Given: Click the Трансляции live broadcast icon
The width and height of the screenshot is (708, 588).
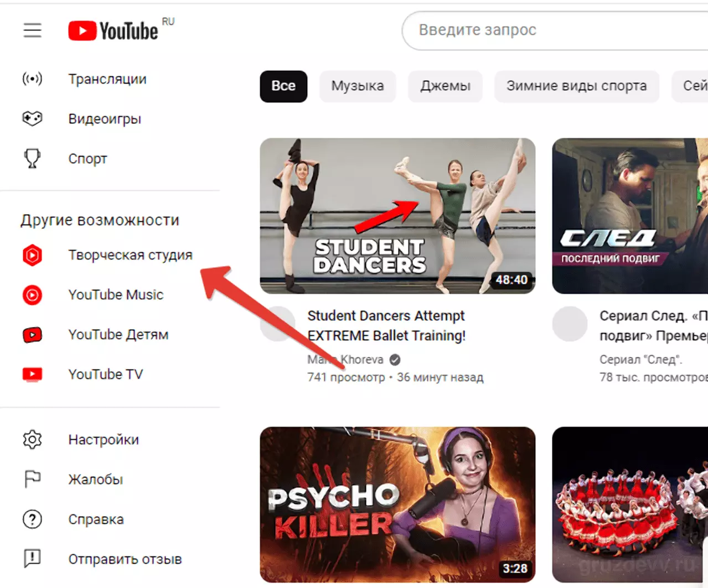Looking at the screenshot, I should [x=32, y=79].
